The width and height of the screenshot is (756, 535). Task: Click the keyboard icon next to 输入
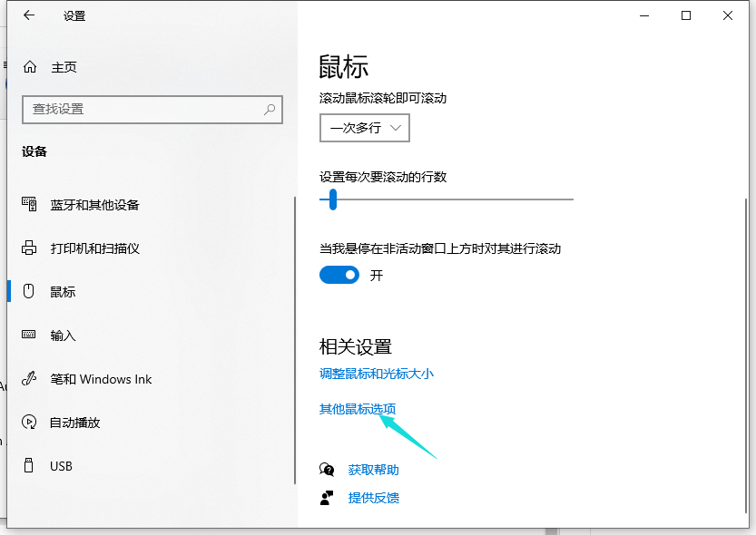click(x=29, y=336)
